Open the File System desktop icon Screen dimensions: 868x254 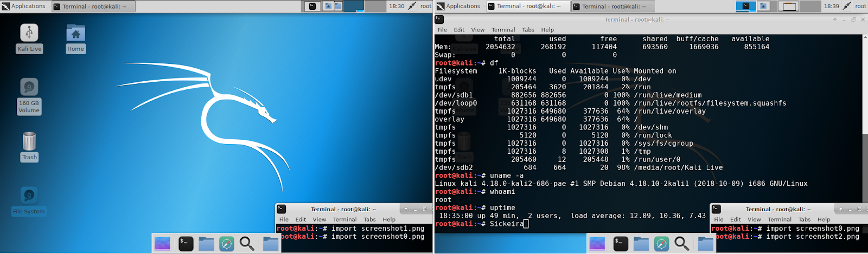pos(29,201)
